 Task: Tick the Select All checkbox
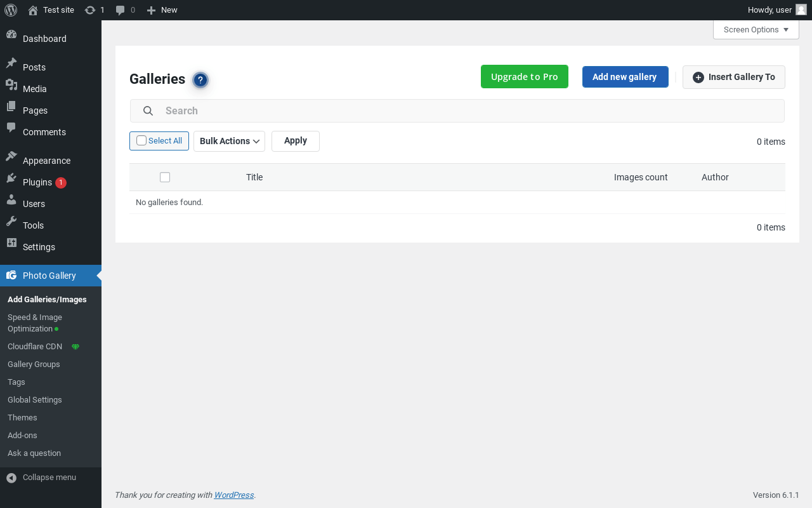point(141,140)
